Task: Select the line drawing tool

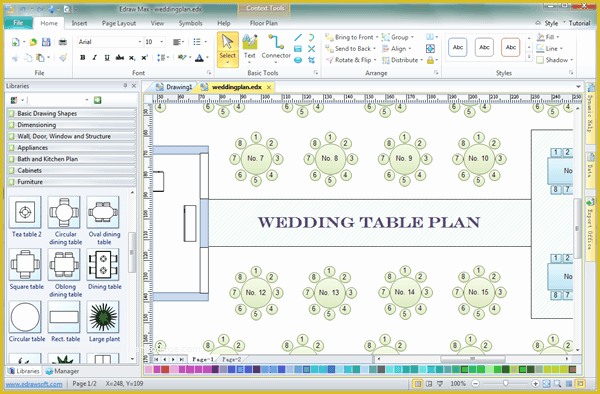Action: point(298,37)
